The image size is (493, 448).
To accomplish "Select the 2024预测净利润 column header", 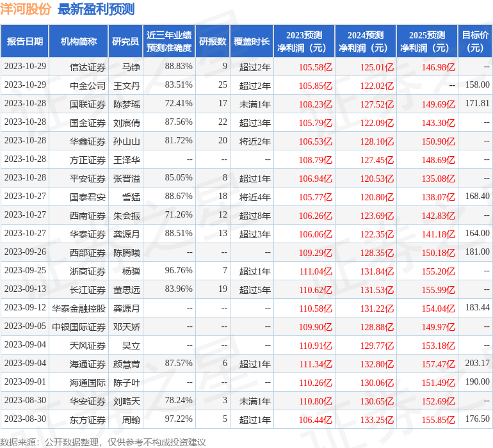I will [366, 41].
